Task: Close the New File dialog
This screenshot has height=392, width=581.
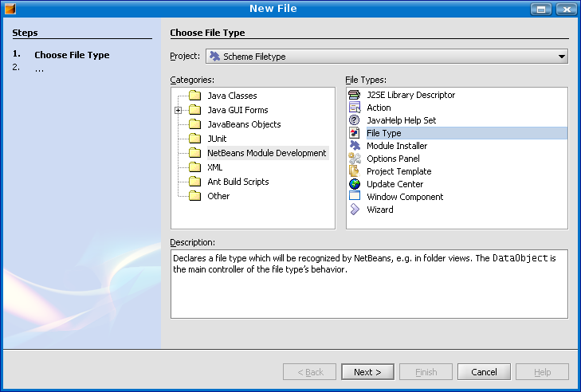Action: pos(567,9)
